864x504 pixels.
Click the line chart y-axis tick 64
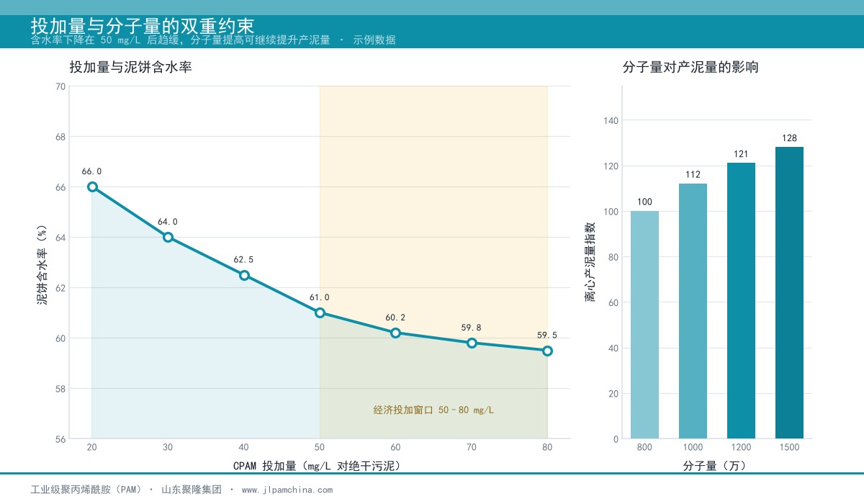pos(60,237)
